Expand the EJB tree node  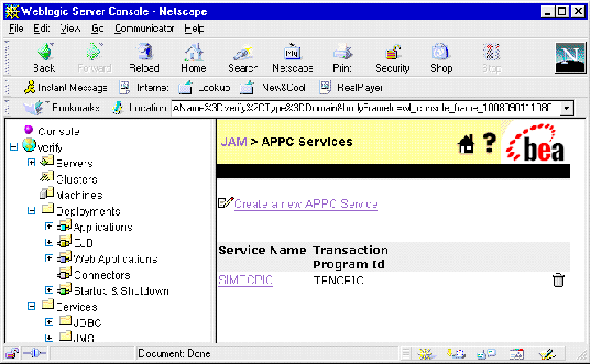49,242
